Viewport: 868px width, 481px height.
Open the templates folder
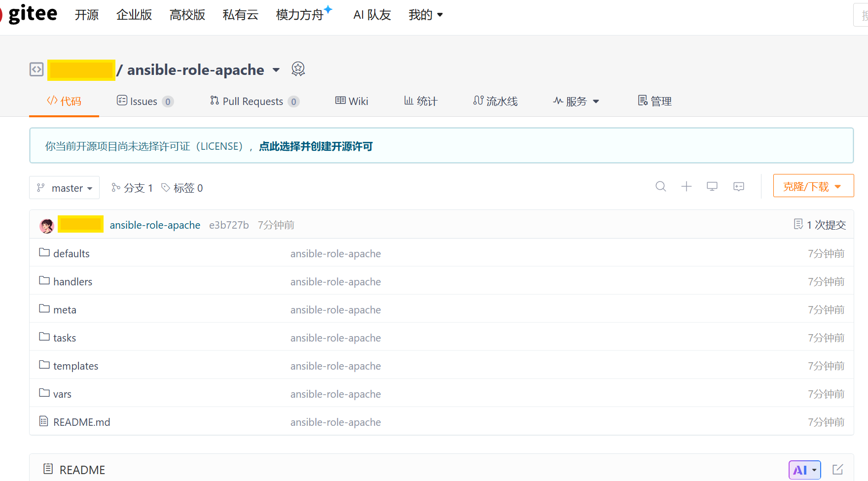(x=76, y=366)
